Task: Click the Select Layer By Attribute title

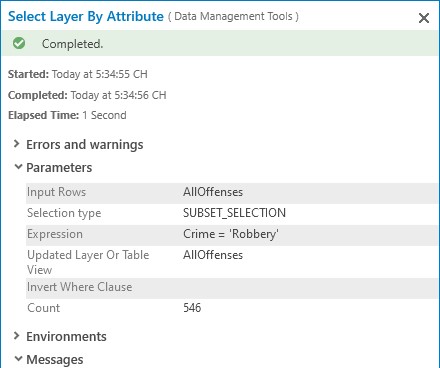Action: point(86,16)
